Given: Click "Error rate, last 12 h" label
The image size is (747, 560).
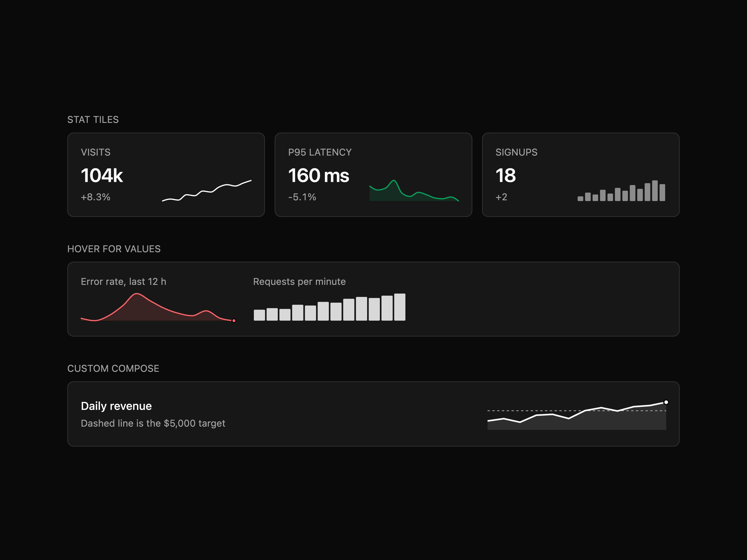Looking at the screenshot, I should click(124, 282).
